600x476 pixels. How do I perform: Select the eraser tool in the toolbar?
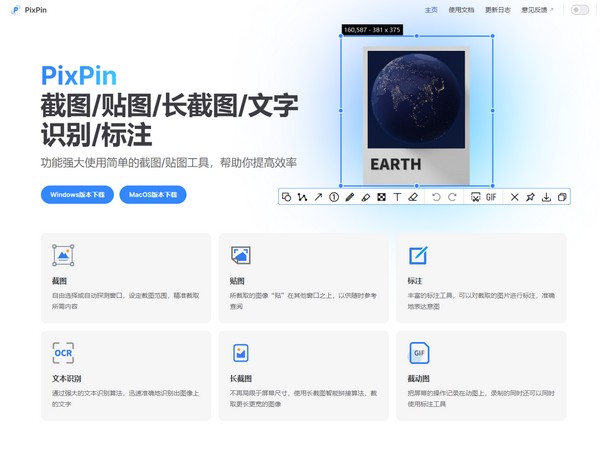pyautogui.click(x=413, y=197)
